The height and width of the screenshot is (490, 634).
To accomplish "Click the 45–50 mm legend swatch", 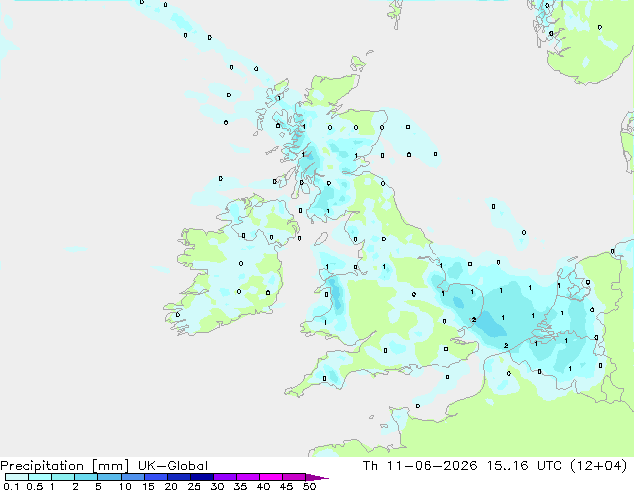I will click(294, 477).
